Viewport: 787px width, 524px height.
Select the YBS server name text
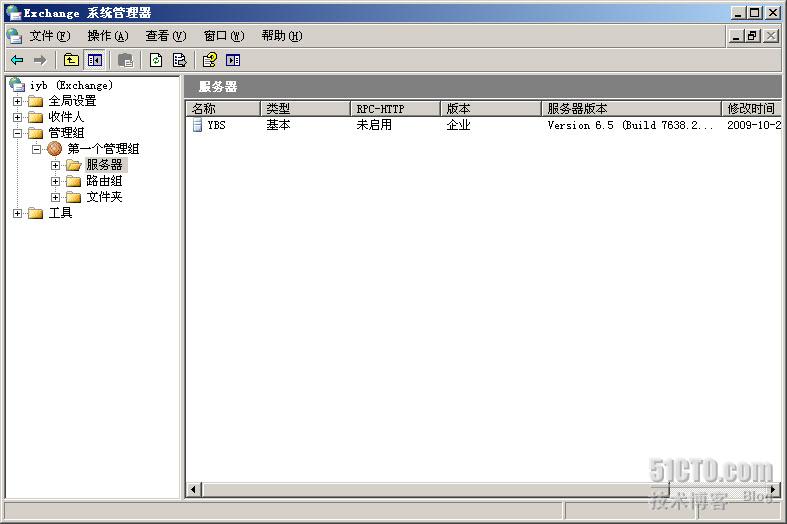216,125
